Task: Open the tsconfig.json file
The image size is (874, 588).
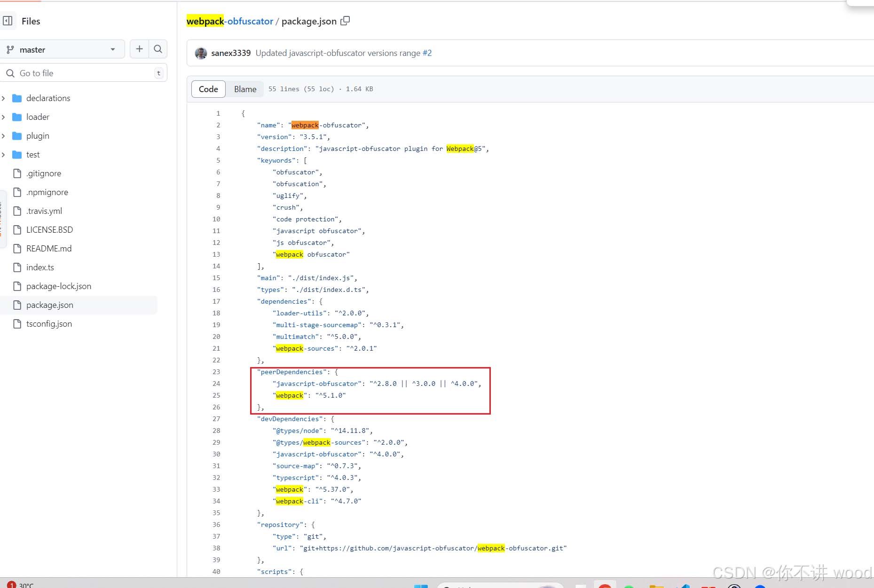Action: click(x=49, y=324)
